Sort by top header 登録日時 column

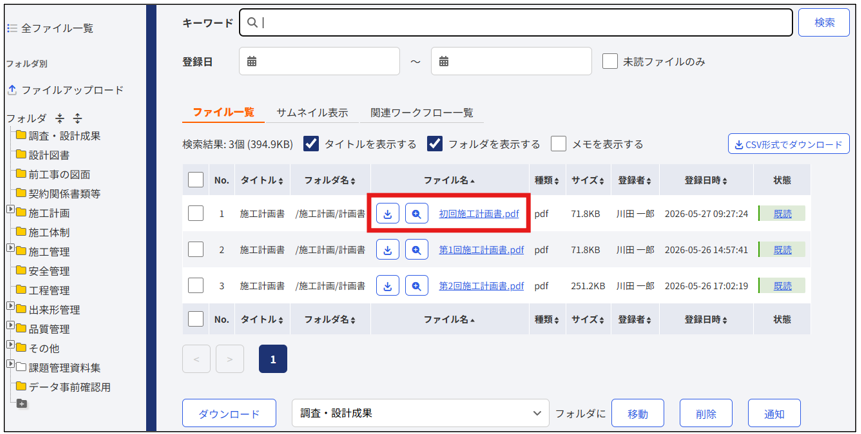tap(706, 180)
